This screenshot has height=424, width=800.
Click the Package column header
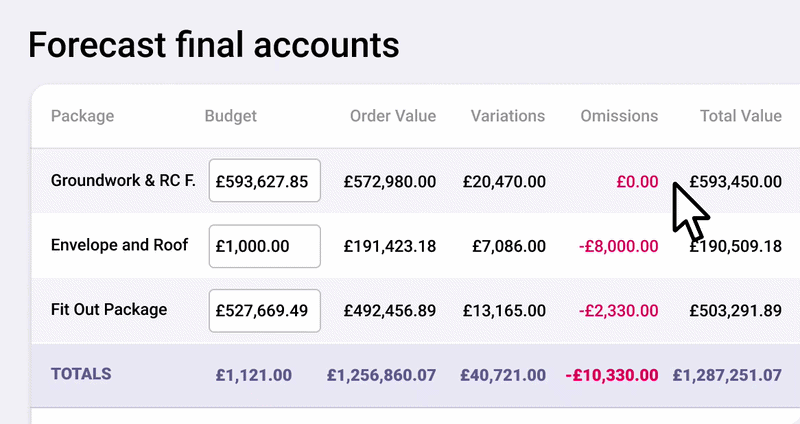(x=82, y=116)
